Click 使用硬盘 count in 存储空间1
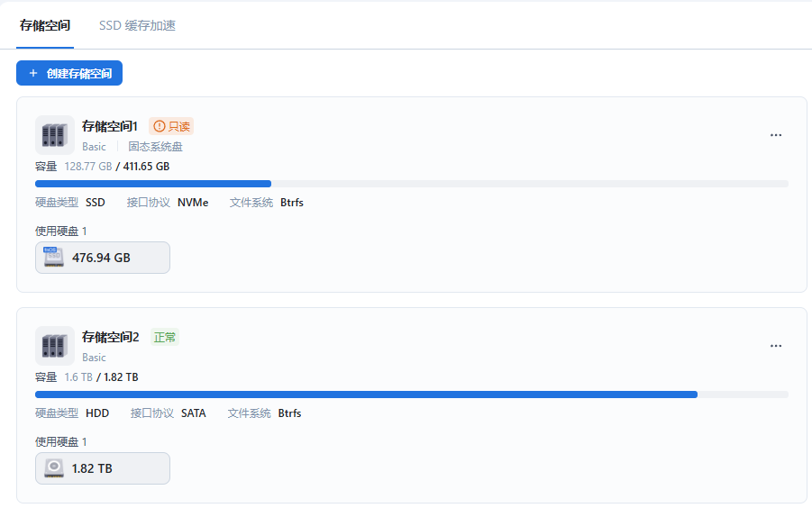Image resolution: width=812 pixels, height=508 pixels. [85, 231]
